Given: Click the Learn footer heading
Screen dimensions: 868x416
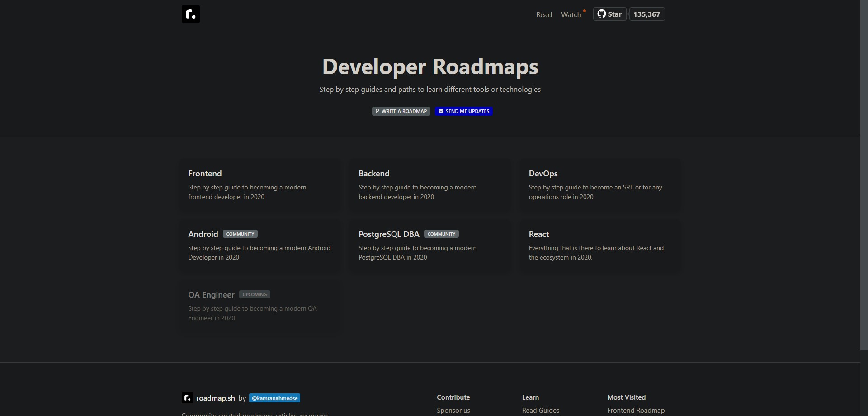Looking at the screenshot, I should 530,397.
